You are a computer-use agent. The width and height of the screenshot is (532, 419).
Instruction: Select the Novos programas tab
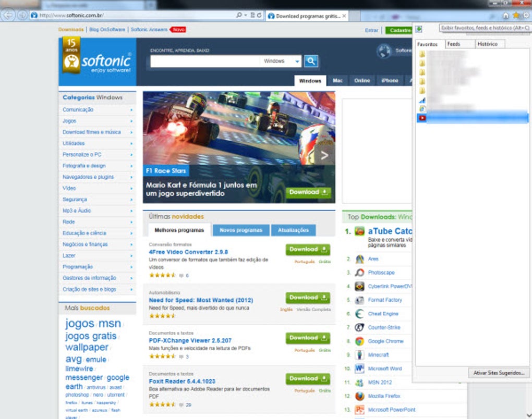pyautogui.click(x=241, y=230)
